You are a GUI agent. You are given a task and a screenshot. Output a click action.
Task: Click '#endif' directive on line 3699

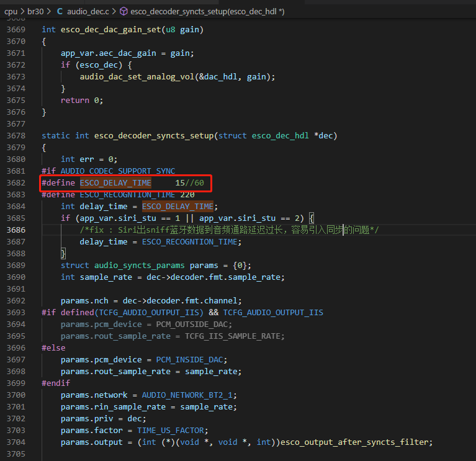(56, 383)
